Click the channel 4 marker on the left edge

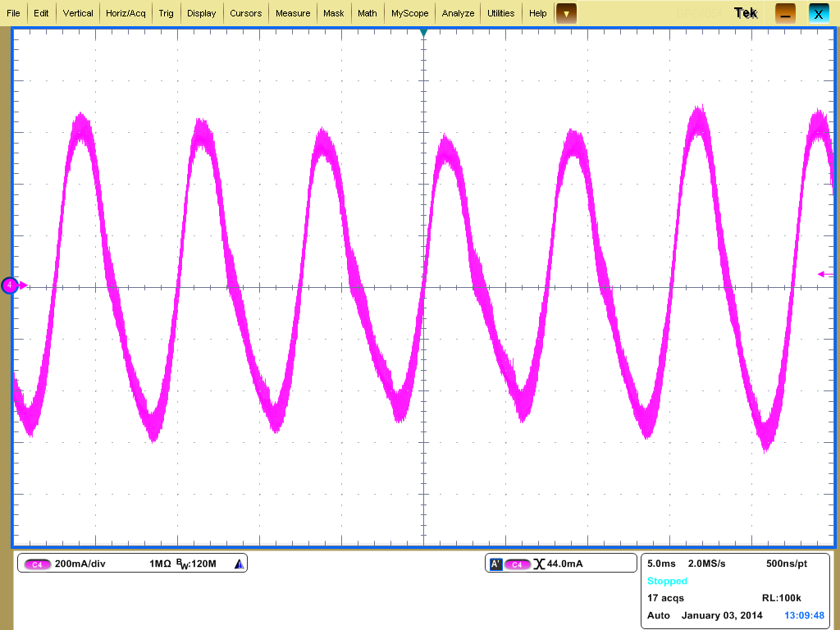[10, 285]
